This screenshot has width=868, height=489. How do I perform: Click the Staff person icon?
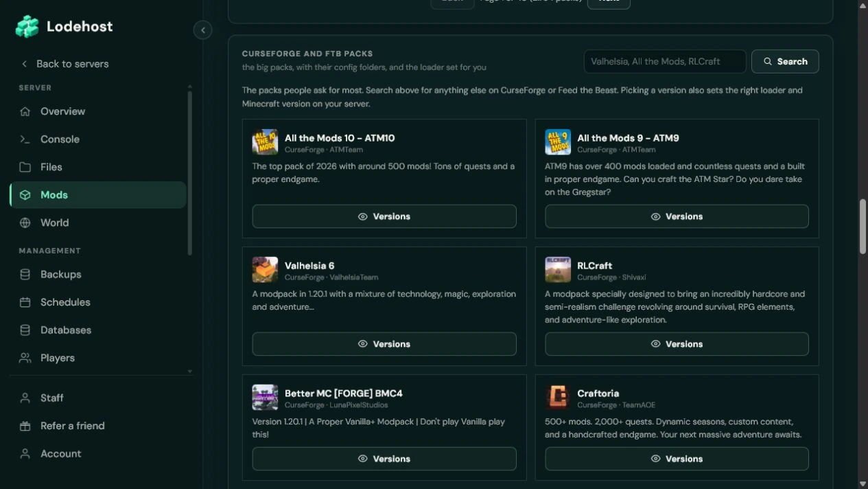pyautogui.click(x=25, y=398)
